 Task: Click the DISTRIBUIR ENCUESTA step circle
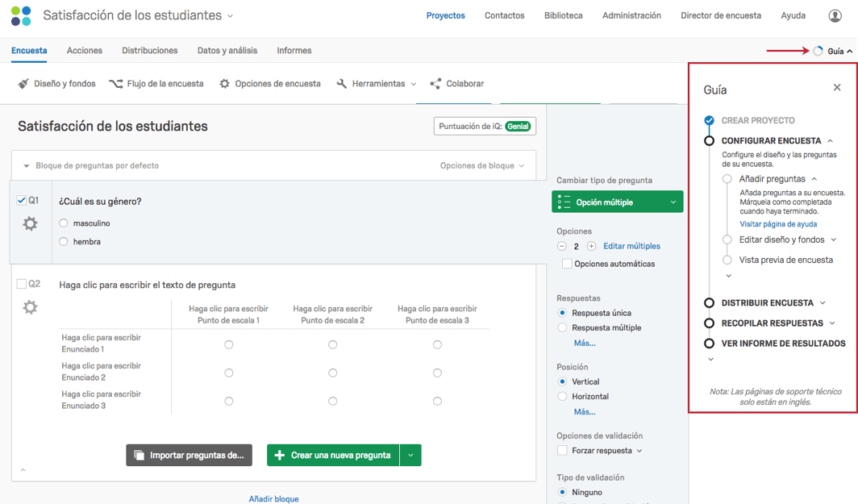pos(709,302)
